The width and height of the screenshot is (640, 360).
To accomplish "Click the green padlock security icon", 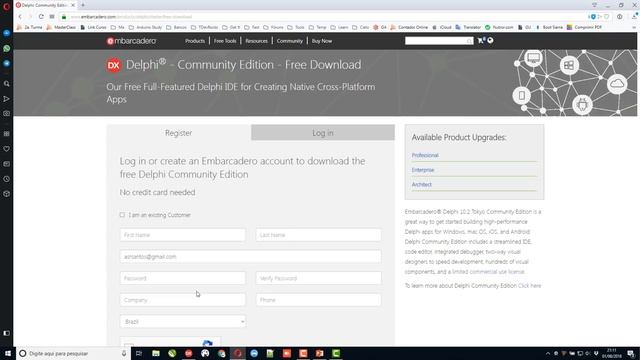I will pyautogui.click(x=64, y=17).
